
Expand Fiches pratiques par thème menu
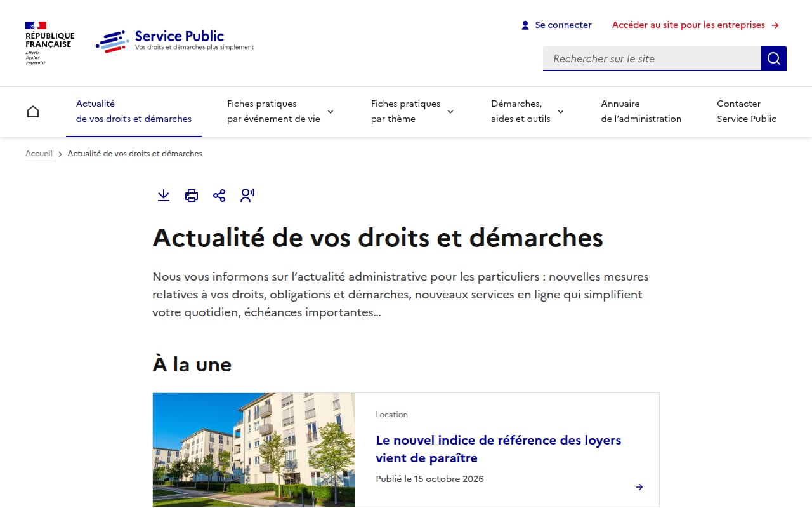(412, 111)
